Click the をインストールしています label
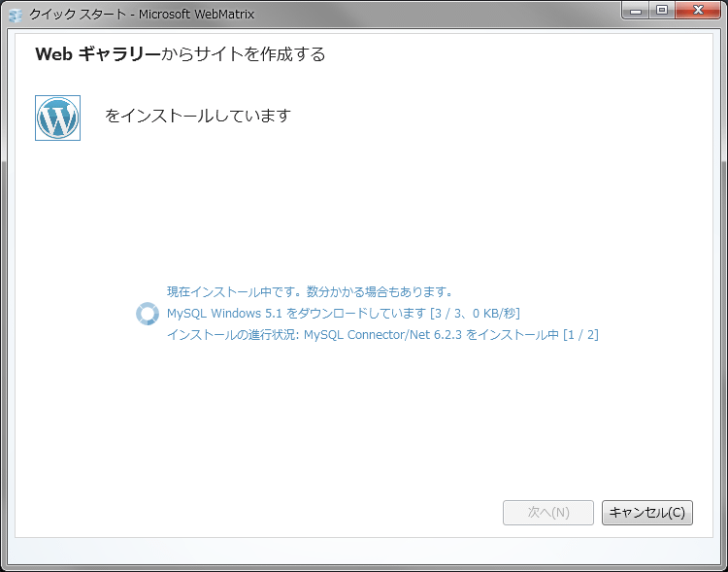728x572 pixels. pos(198,116)
